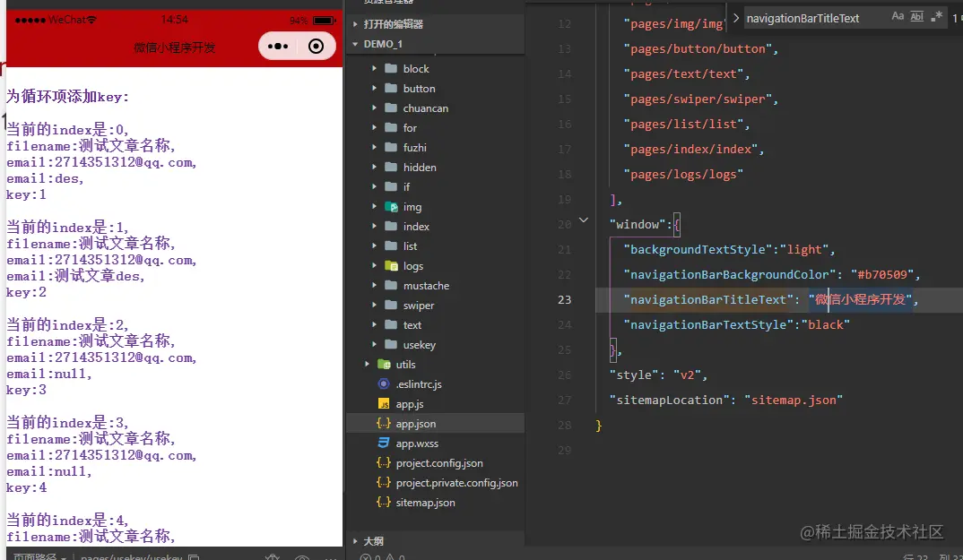Toggle Match Whole Word in find widget
The image size is (963, 560).
pos(916,17)
